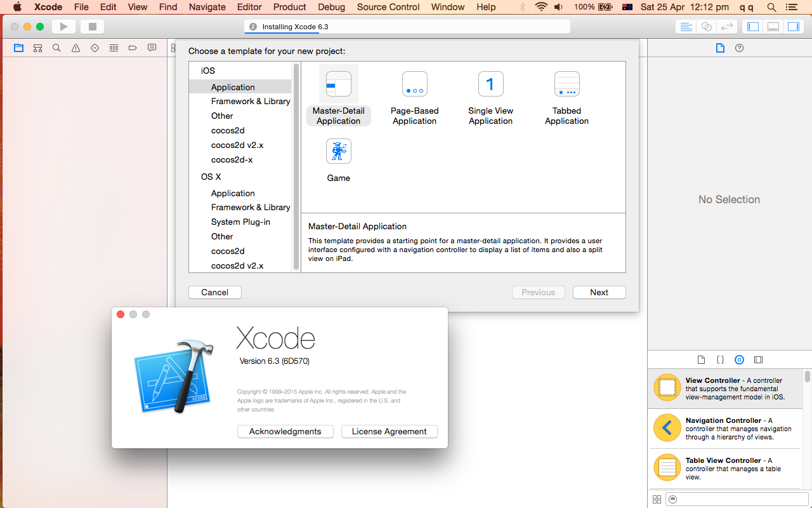Screen dimensions: 812x508
Task: Open the Test navigator diamond icon
Action: pyautogui.click(x=95, y=48)
